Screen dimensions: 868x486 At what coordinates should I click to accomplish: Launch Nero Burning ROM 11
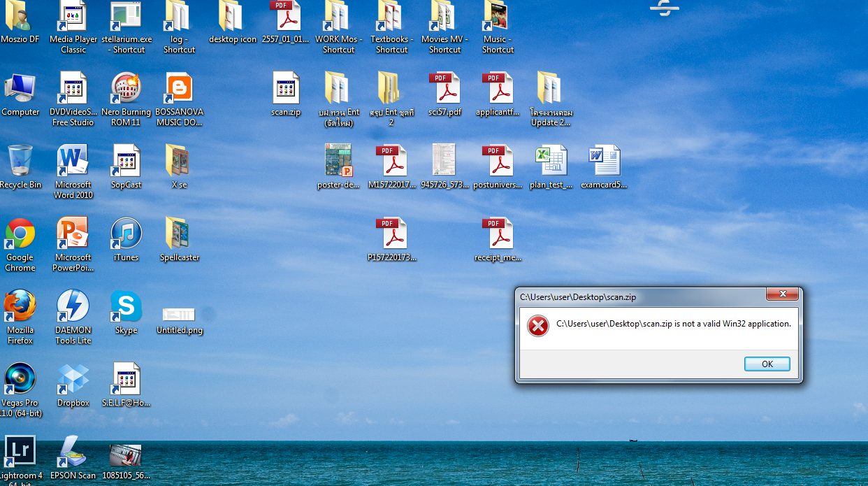point(126,88)
